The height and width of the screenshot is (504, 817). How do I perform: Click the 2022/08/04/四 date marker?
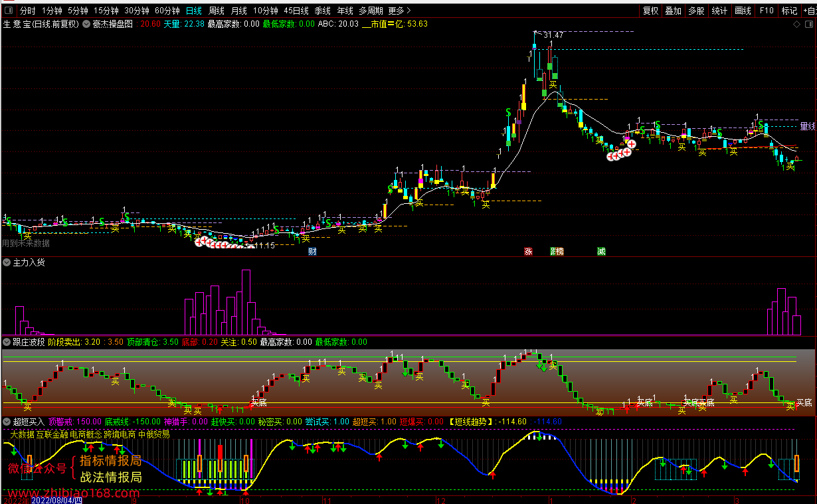pyautogui.click(x=56, y=499)
